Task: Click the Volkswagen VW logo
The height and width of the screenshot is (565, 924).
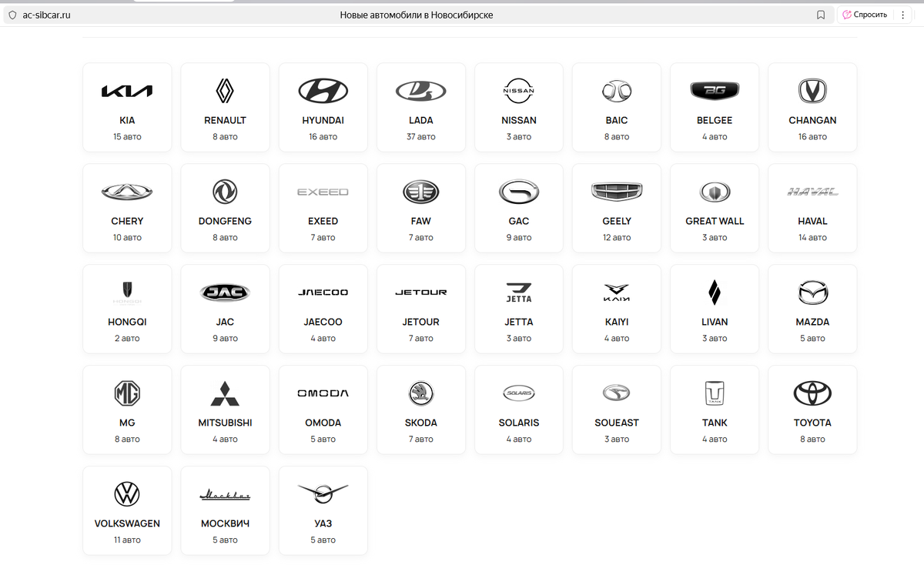Action: [127, 494]
